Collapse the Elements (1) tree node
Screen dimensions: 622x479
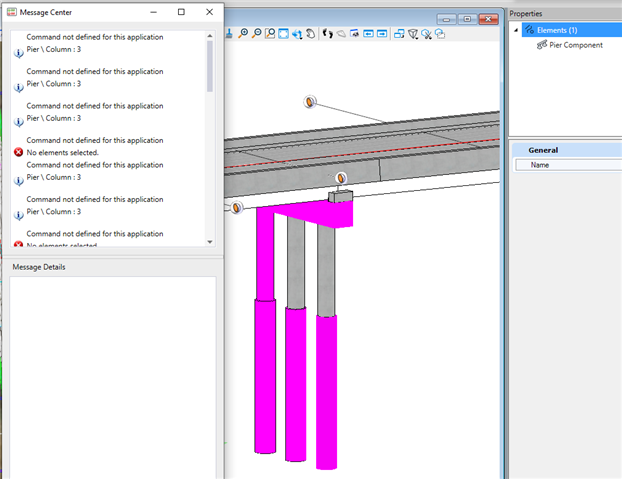[516, 30]
